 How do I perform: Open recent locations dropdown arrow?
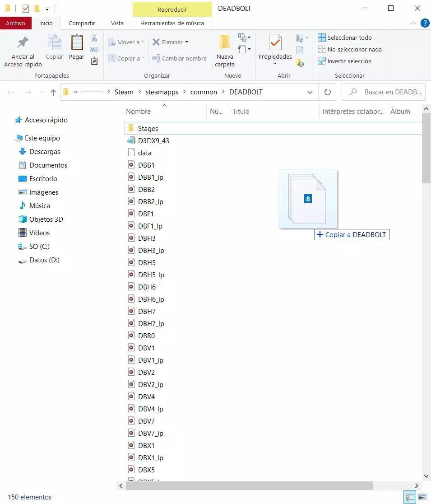(42, 92)
